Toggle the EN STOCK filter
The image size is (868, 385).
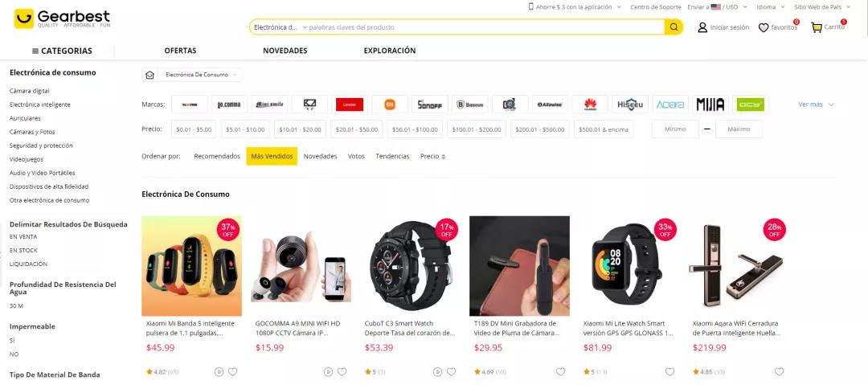click(23, 251)
